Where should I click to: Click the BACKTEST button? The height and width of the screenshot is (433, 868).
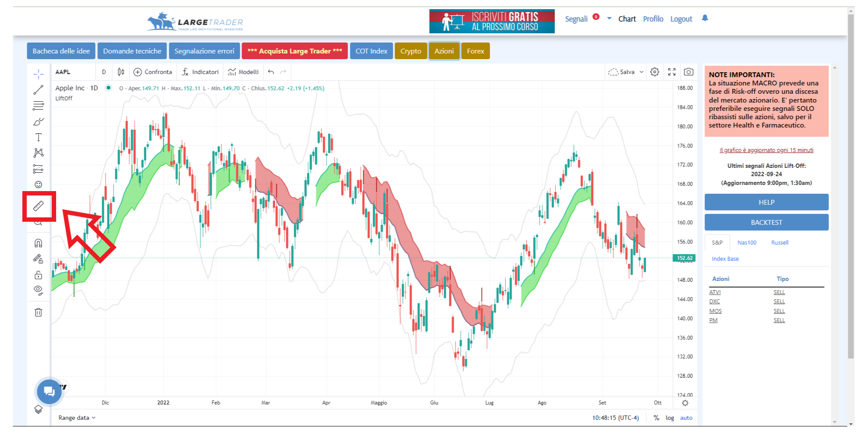point(766,222)
